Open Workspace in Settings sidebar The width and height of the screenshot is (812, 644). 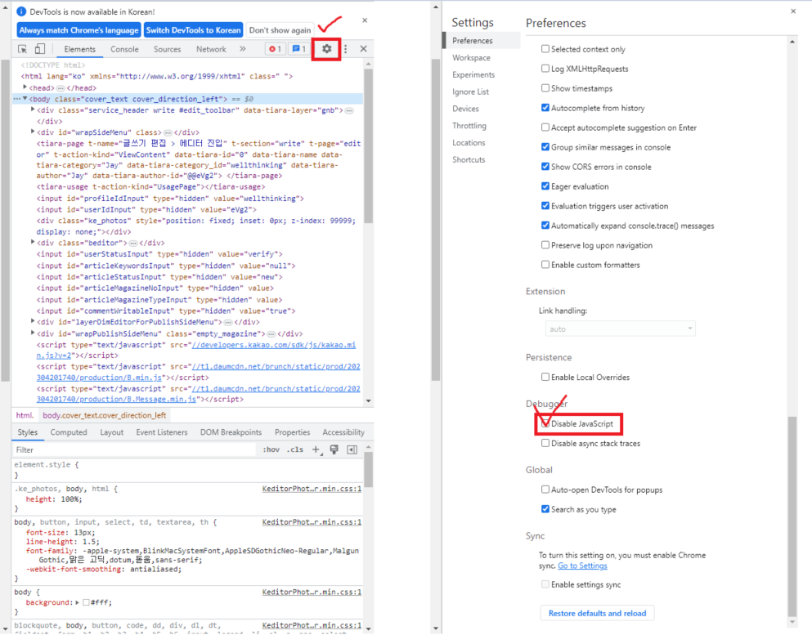click(x=471, y=57)
